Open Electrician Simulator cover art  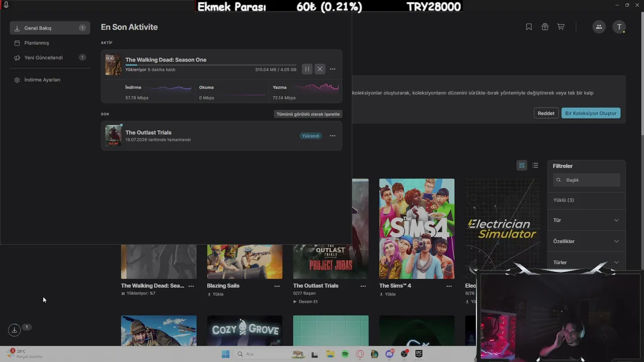click(503, 229)
